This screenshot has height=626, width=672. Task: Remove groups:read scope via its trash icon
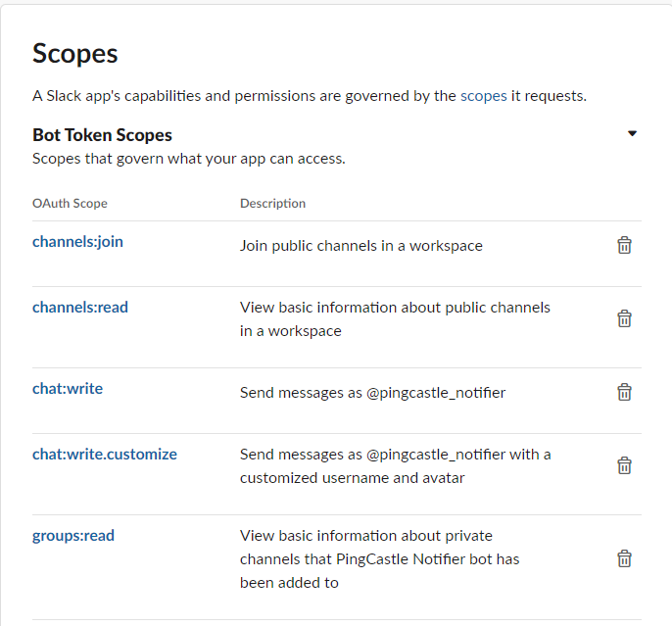624,558
